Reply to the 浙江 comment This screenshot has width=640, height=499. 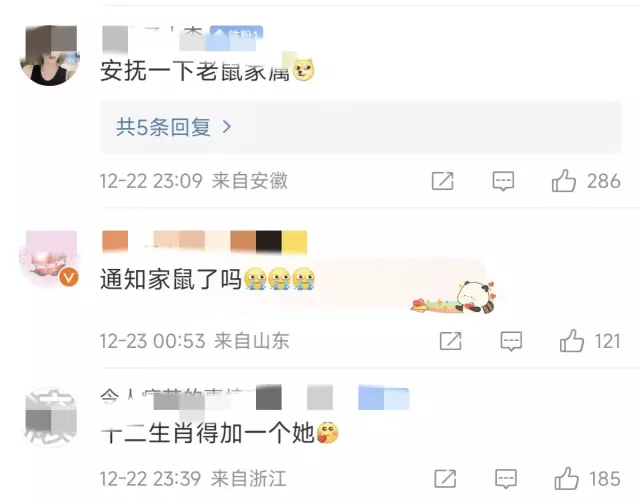pyautogui.click(x=506, y=478)
